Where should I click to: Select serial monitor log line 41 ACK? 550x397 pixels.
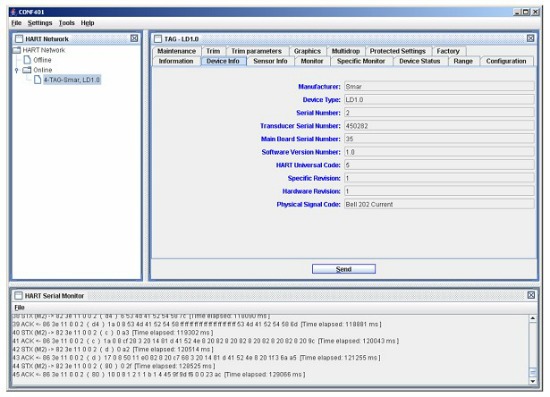(206, 341)
